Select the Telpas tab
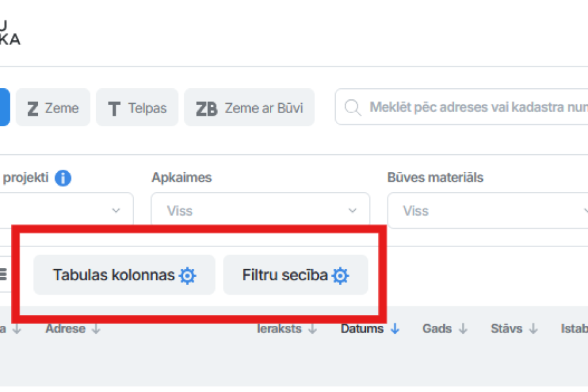The image size is (588, 392). point(137,108)
